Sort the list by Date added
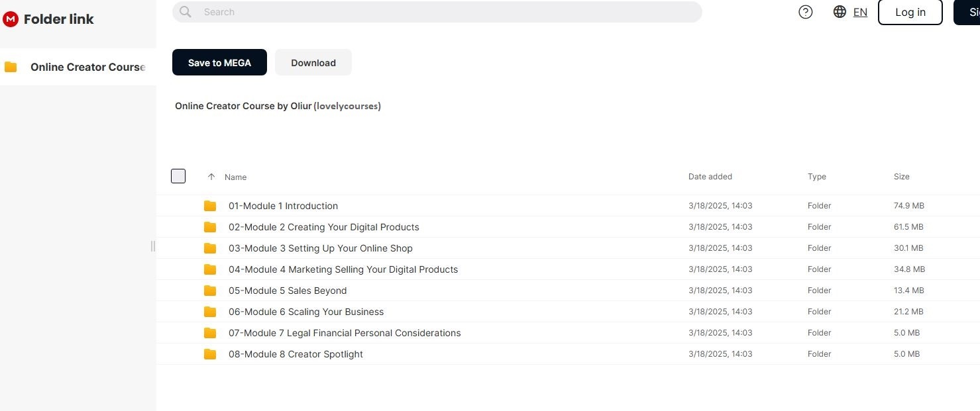The image size is (980, 411). point(710,177)
